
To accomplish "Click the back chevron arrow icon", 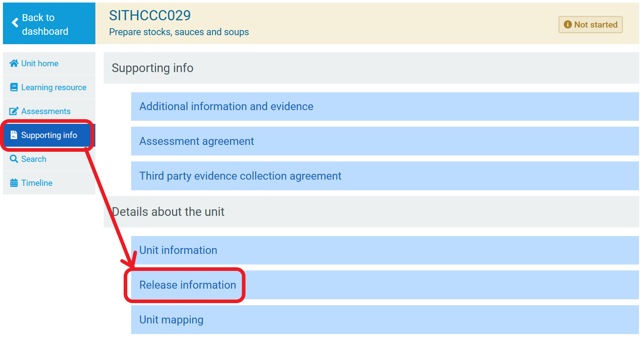I will tap(15, 23).
